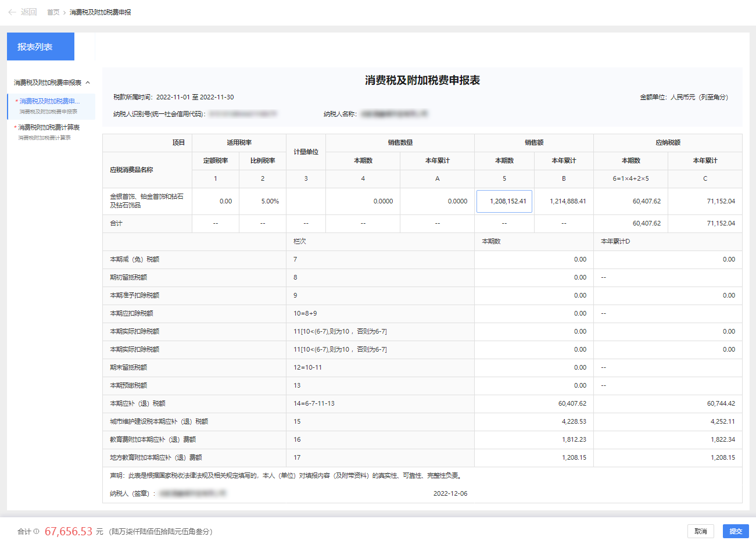Viewport: 756px width, 544px height.
Task: Click the 期初留抵税额 本期数 value cell
Action: 533,277
